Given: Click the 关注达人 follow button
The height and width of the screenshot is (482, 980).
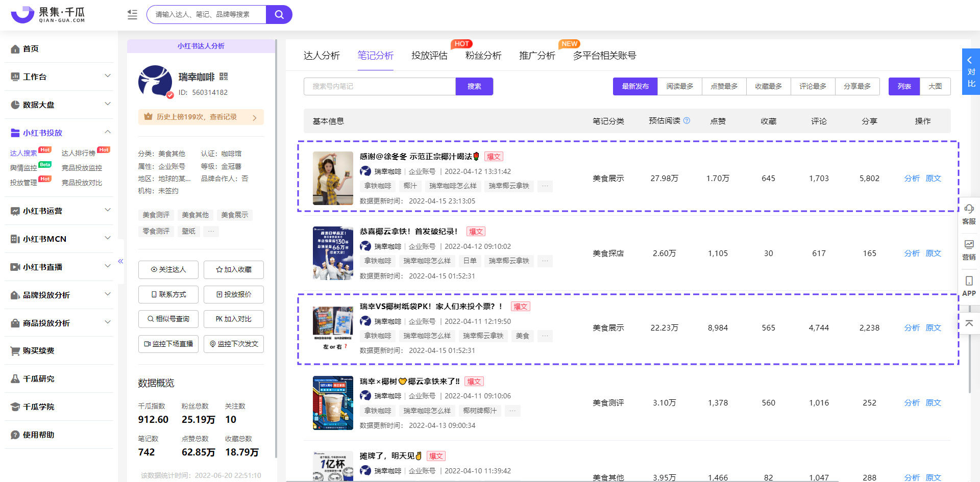Looking at the screenshot, I should [168, 270].
